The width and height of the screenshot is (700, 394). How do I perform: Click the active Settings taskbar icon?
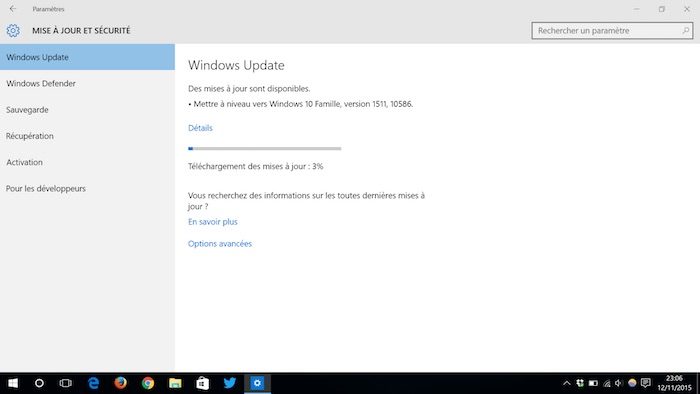257,383
